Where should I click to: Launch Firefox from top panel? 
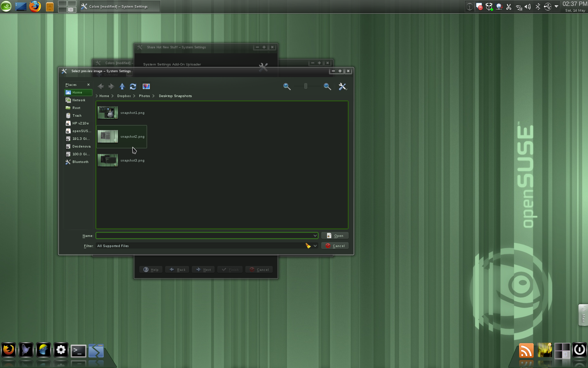coord(35,6)
